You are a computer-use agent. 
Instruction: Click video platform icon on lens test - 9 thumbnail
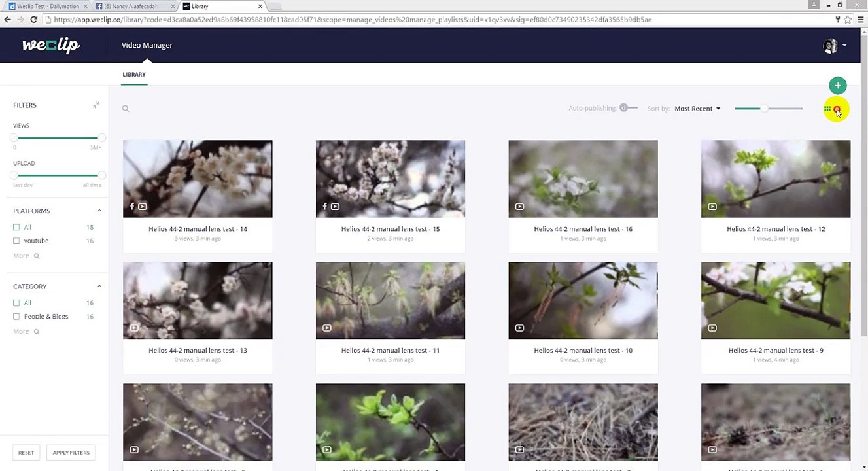[712, 328]
